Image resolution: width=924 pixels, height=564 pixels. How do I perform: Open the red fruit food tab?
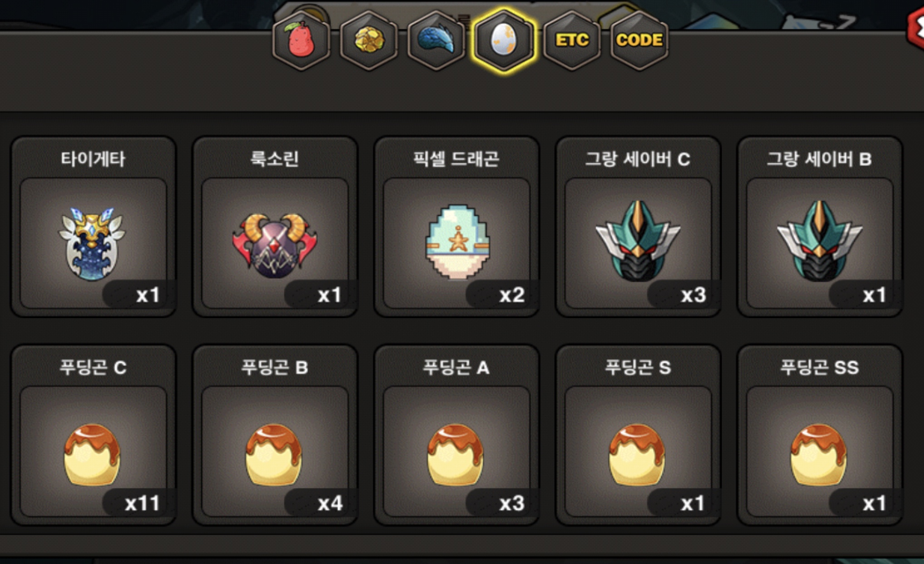click(x=301, y=40)
